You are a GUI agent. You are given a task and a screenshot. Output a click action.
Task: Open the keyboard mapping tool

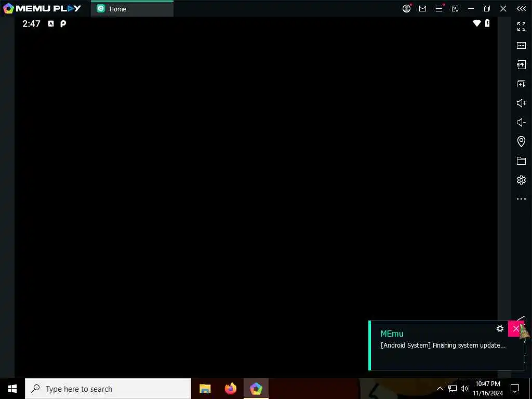click(521, 46)
